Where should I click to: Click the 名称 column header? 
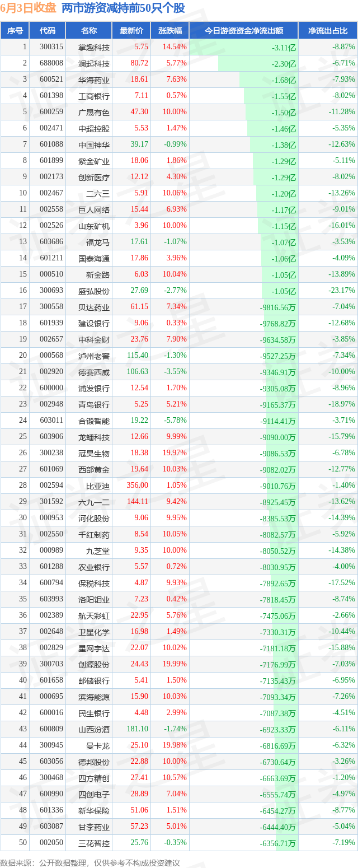pos(88,31)
